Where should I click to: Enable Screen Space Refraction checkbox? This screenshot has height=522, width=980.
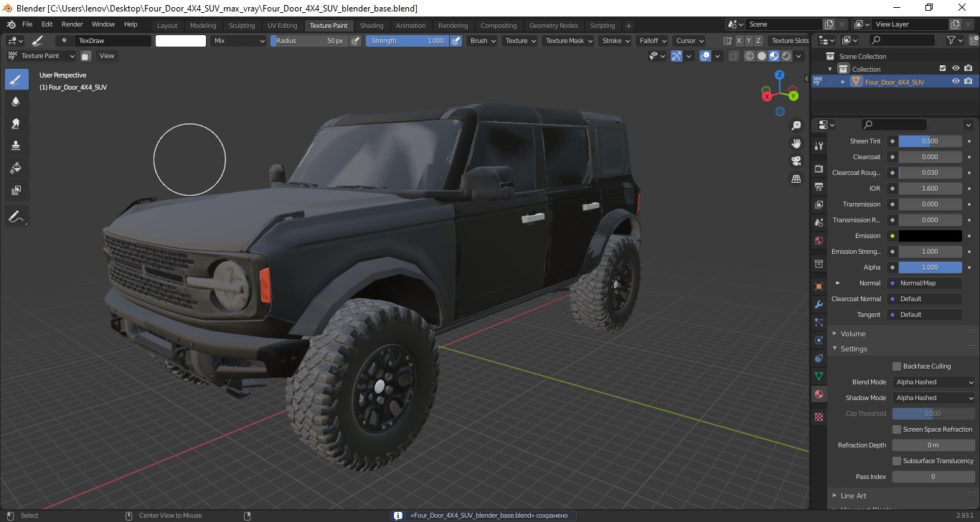[897, 430]
